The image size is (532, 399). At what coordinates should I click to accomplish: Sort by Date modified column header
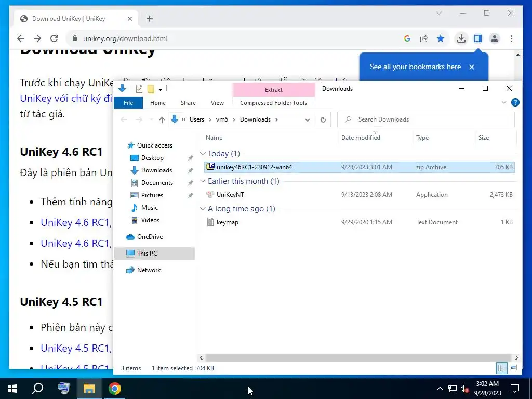click(x=361, y=137)
